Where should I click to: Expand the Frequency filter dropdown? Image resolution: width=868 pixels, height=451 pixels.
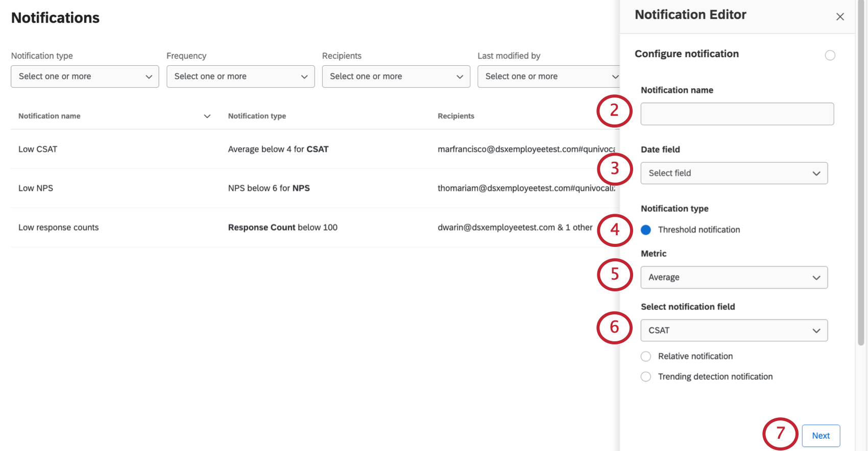[240, 77]
